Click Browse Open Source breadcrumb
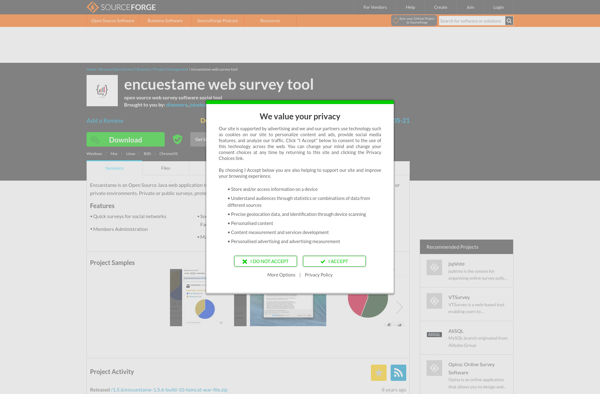 (116, 69)
